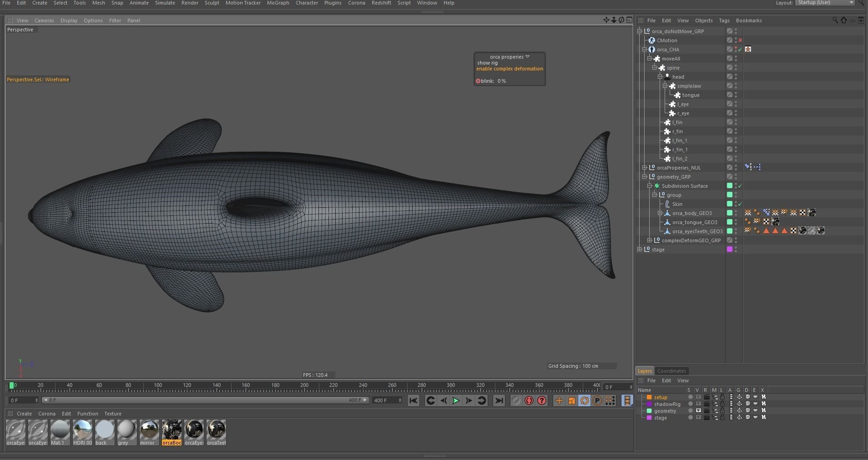
Task: Select the HDRI 00 material thumbnail
Action: click(x=82, y=432)
